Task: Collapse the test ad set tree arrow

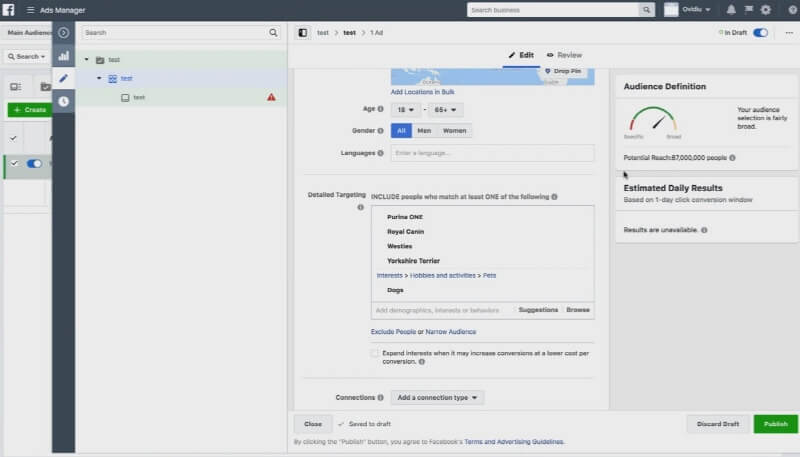Action: coord(99,78)
